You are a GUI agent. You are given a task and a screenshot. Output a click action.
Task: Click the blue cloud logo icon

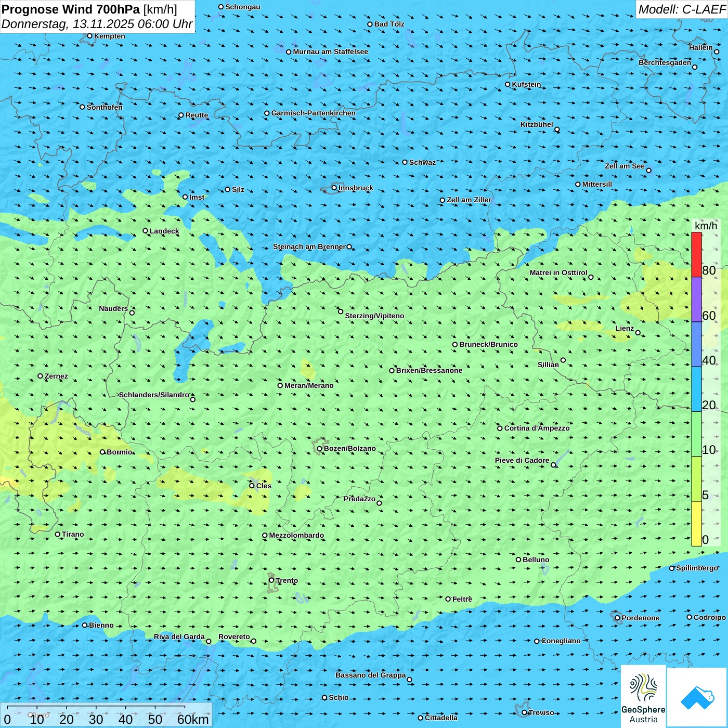click(x=697, y=697)
